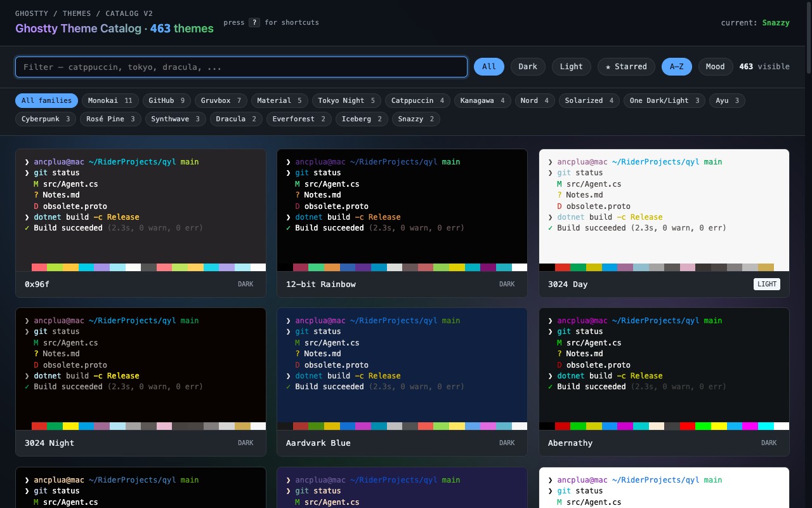
Task: Filter by One Dark/Light family
Action: tap(664, 100)
